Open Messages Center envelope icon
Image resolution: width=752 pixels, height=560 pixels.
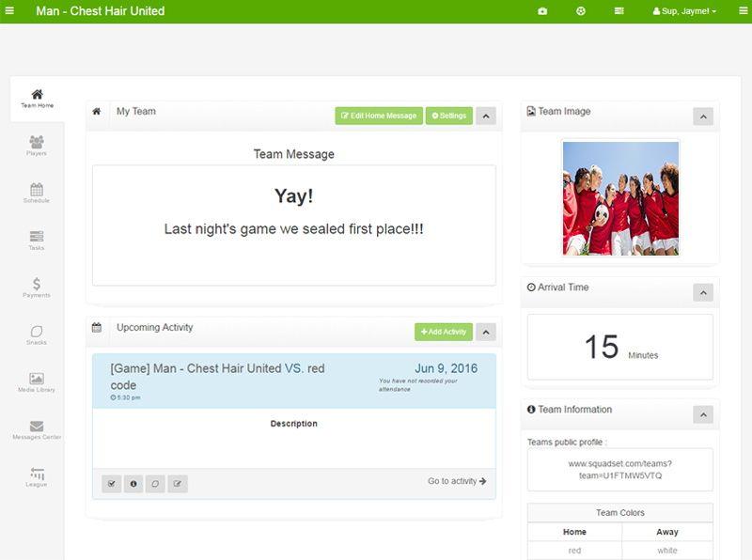tap(37, 429)
